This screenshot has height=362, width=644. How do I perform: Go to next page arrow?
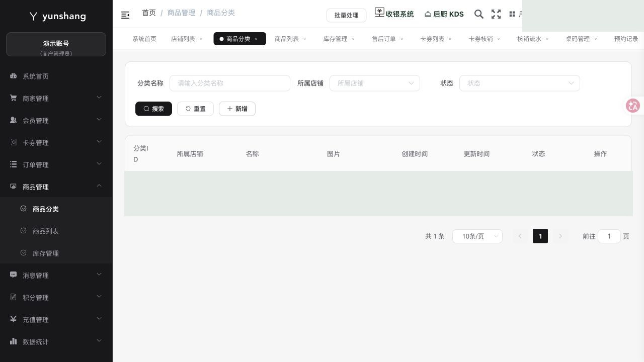(x=560, y=236)
